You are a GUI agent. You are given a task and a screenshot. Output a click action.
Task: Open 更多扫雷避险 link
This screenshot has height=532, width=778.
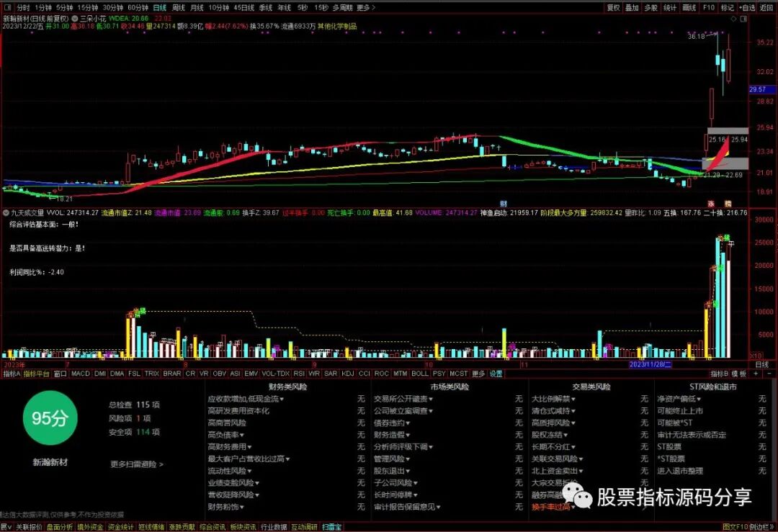(x=136, y=464)
